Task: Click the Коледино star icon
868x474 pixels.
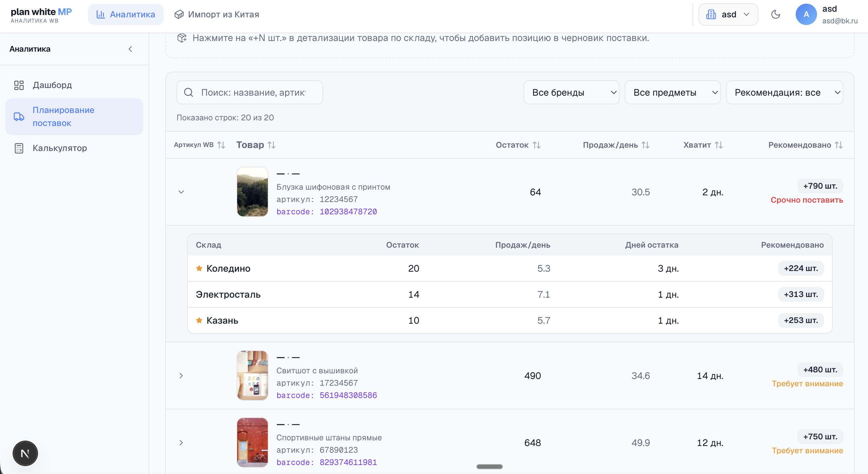Action: tap(199, 268)
